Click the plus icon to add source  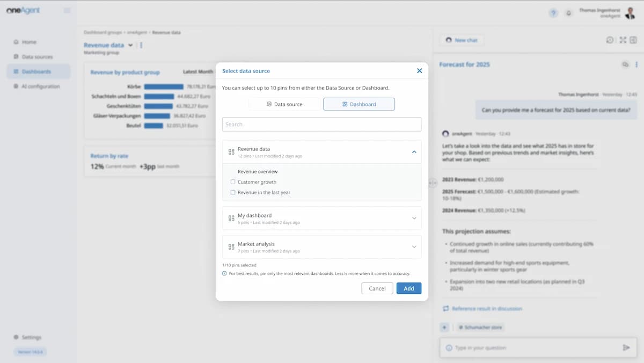tap(444, 327)
